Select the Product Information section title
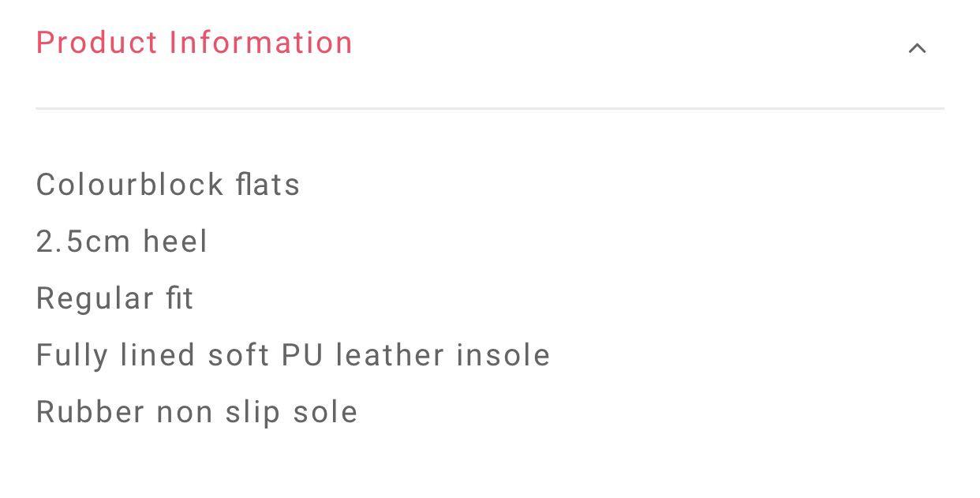 point(193,43)
